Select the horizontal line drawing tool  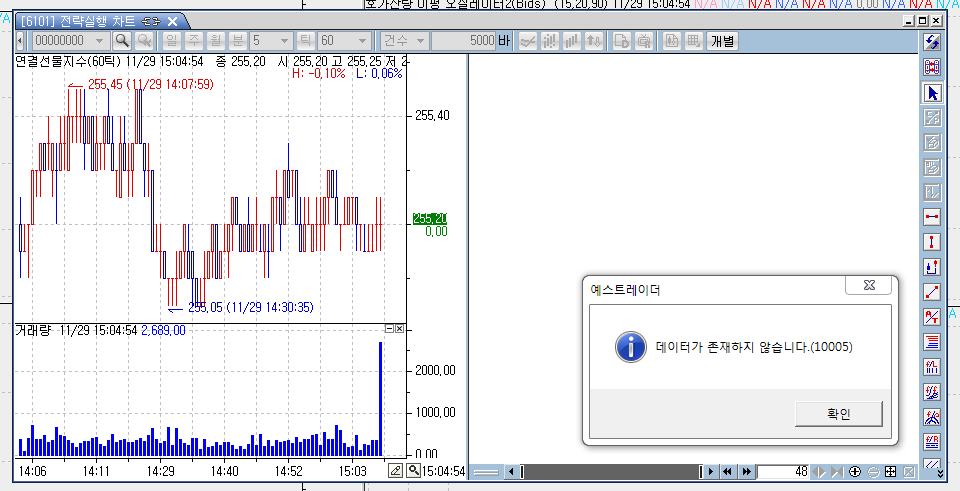[932, 217]
